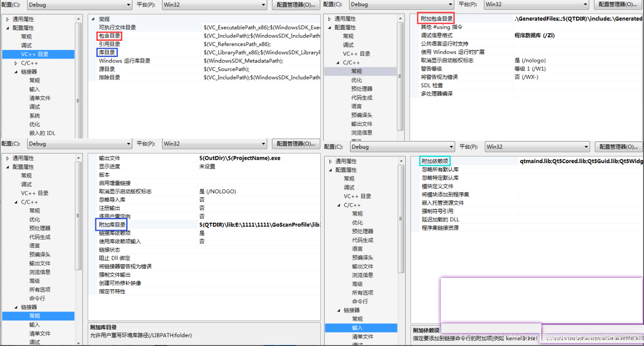
Task: Select the Windows 运行库目录 property row
Action: tap(205, 61)
